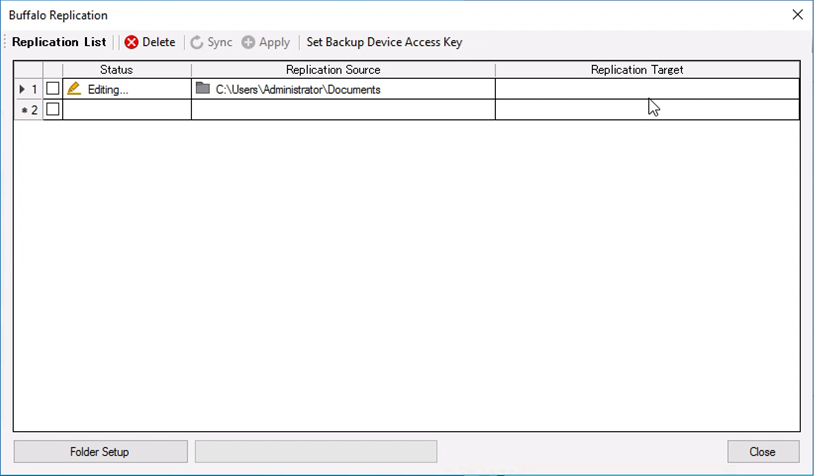
Task: Click the Replication List toolbar label
Action: (x=59, y=42)
